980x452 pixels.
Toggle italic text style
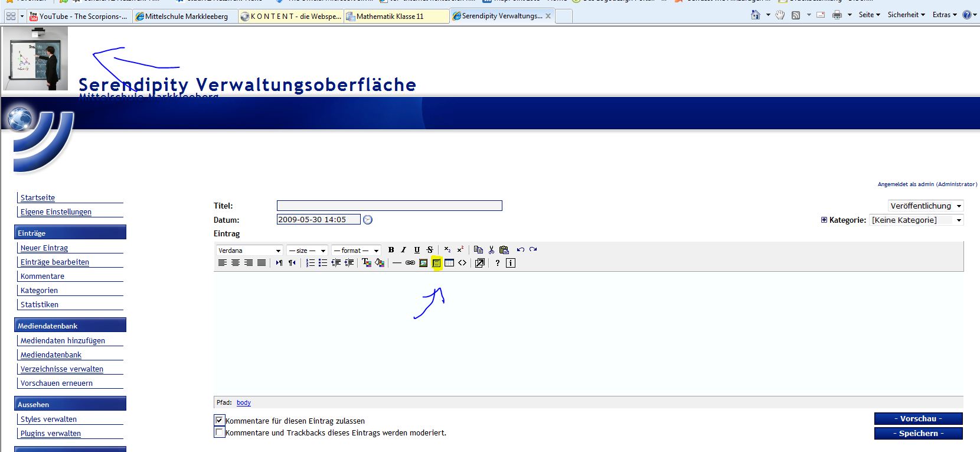(404, 250)
